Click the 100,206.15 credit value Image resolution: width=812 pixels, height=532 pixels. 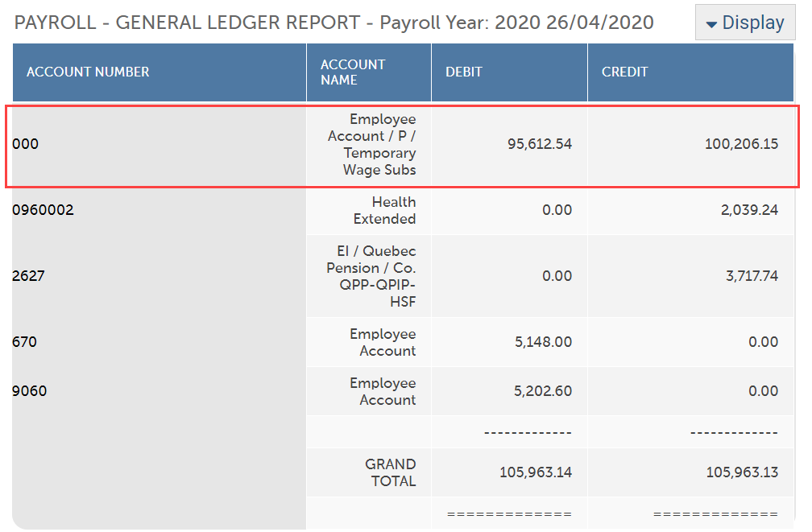click(x=741, y=144)
